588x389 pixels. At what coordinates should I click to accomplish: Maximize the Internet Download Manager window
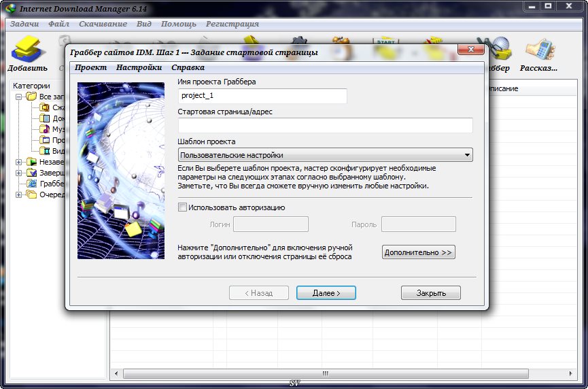(549, 6)
